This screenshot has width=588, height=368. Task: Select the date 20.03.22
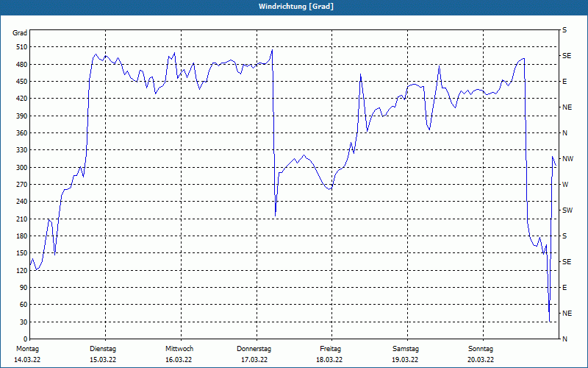pos(481,360)
